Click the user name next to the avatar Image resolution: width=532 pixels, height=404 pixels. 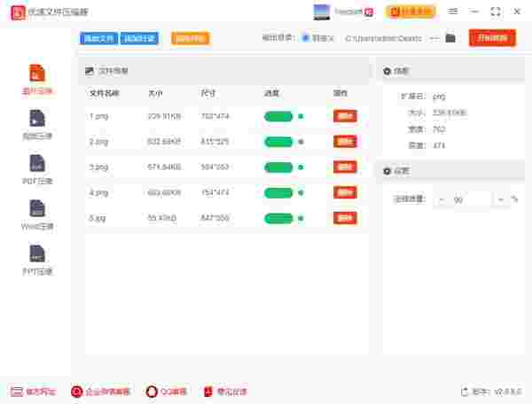348,12
